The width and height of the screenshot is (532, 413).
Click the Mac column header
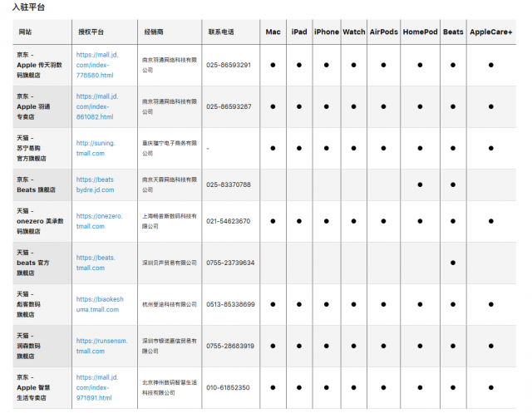point(273,32)
